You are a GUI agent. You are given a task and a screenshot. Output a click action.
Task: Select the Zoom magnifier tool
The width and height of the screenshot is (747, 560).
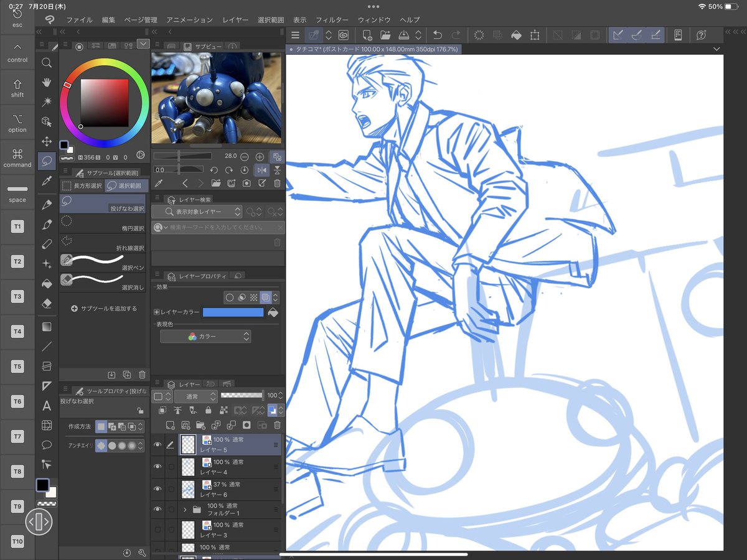click(x=47, y=62)
